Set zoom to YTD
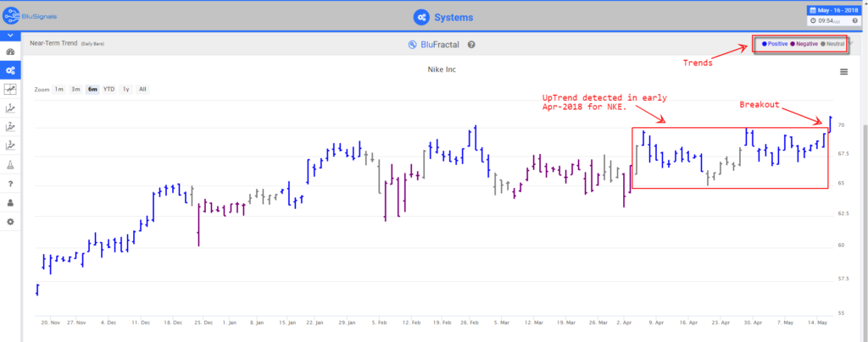 (109, 89)
